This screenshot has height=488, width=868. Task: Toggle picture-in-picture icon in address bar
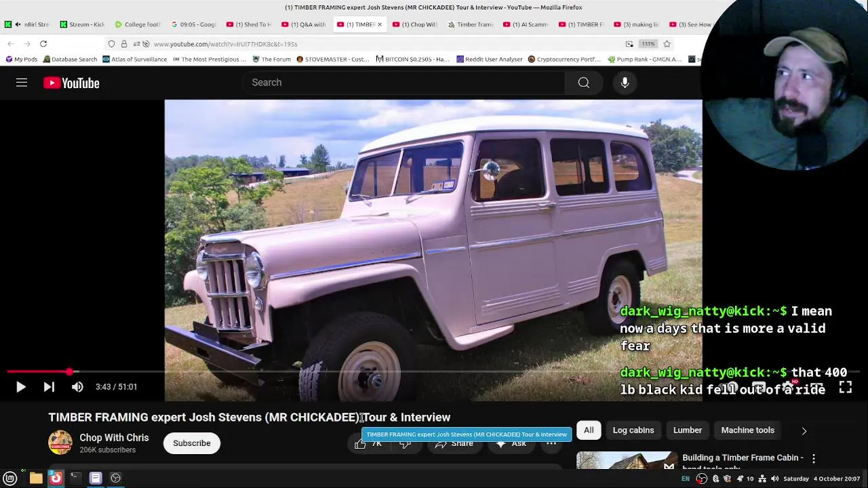pos(629,44)
